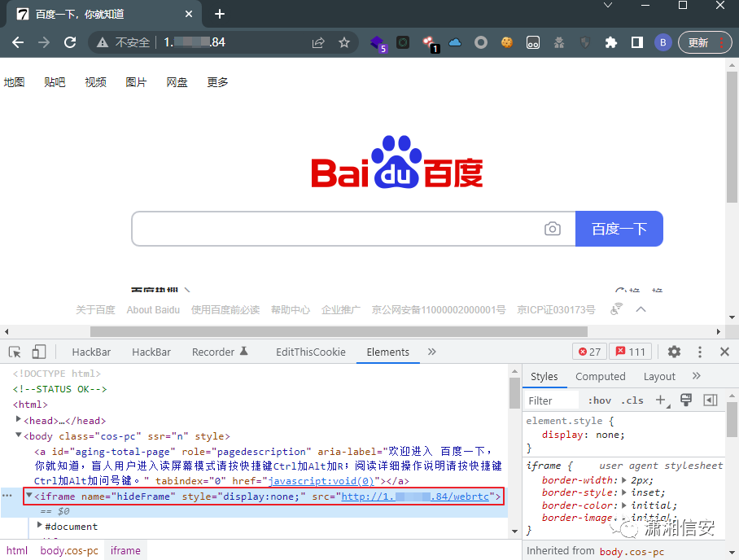This screenshot has height=560, width=739.
Task: Switch to the first HackBar tab
Action: tap(91, 352)
